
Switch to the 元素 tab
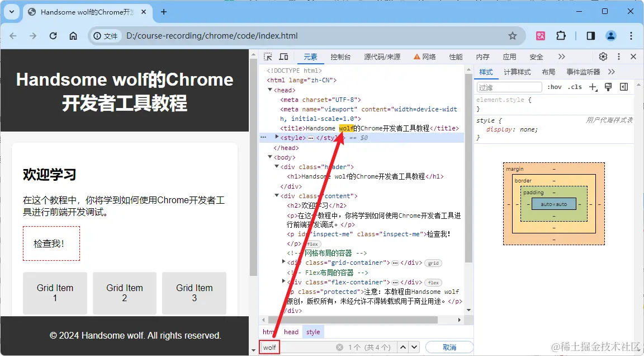(x=310, y=57)
